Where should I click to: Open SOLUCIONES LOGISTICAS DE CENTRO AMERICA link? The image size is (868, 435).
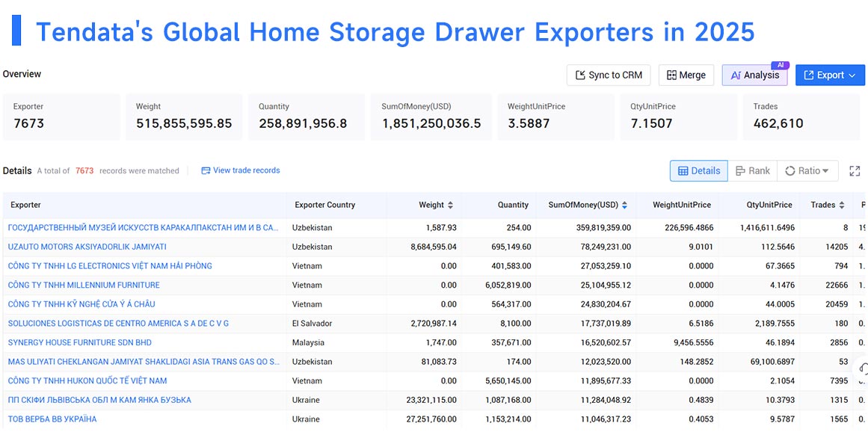[x=118, y=323]
